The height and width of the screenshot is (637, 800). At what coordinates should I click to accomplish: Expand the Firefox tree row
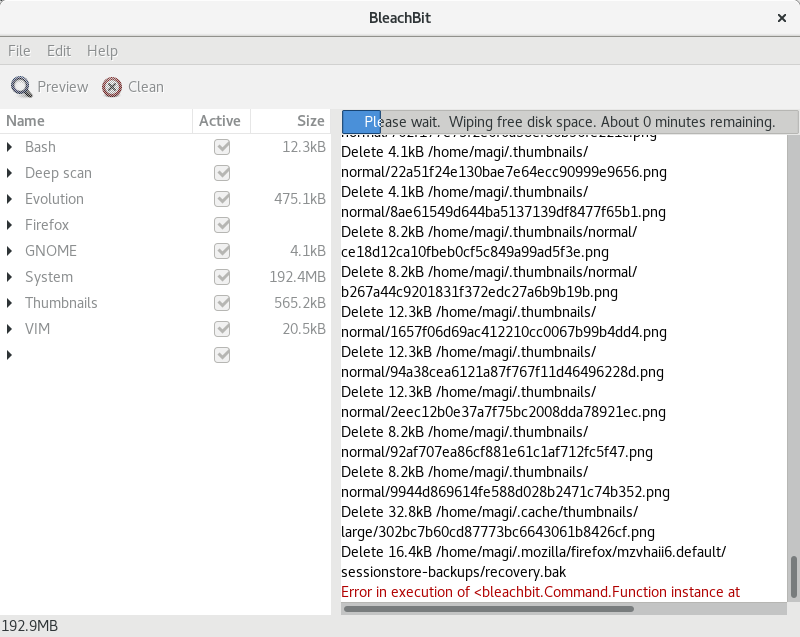pos(10,225)
